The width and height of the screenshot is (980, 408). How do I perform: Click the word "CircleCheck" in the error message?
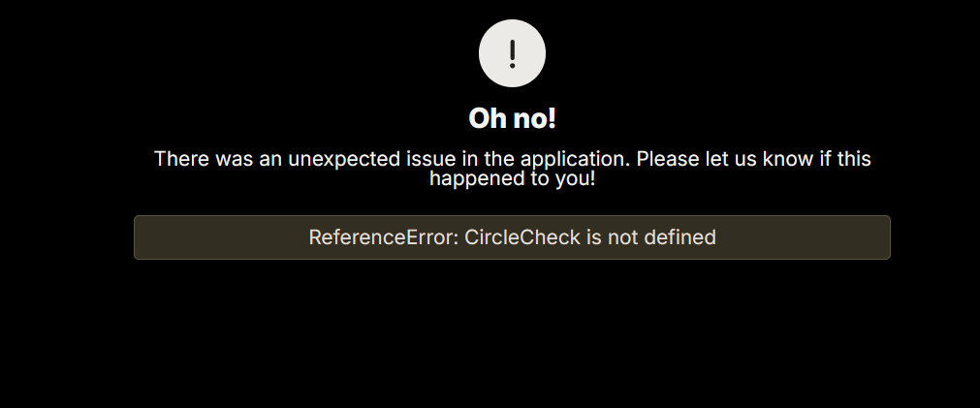tap(522, 237)
